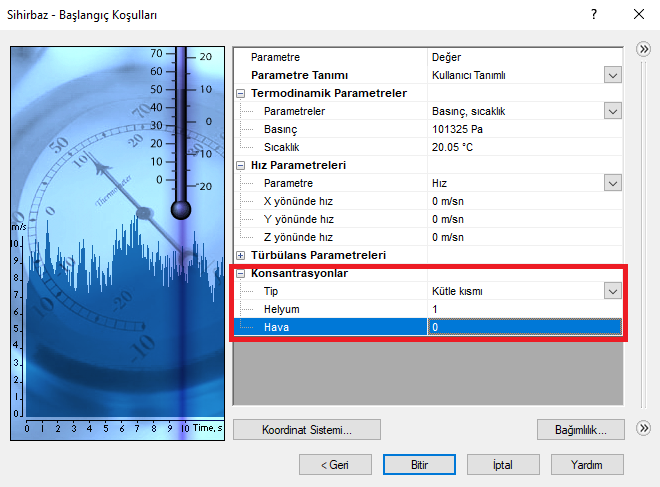The height and width of the screenshot is (487, 660).
Task: Expand the Türbülans Parametreleri section
Action: click(x=240, y=256)
